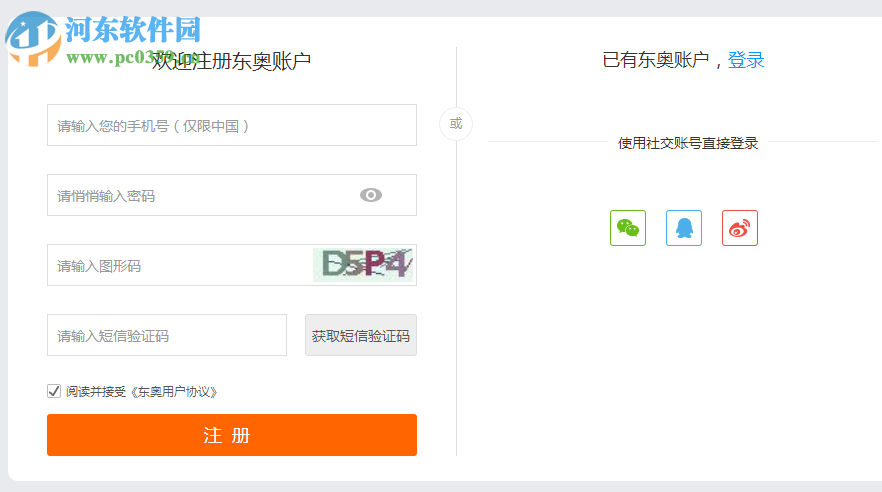This screenshot has width=882, height=492.
Task: Click the 已有东奥账户 text
Action: click(x=655, y=60)
